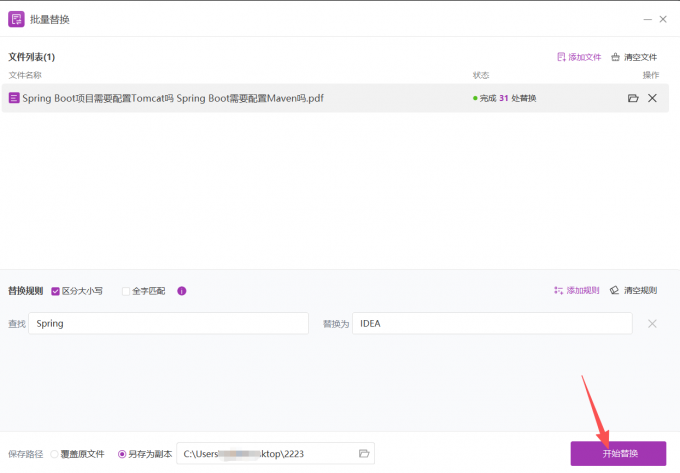Close the 批量替换 window
680x473 pixels.
[663, 20]
